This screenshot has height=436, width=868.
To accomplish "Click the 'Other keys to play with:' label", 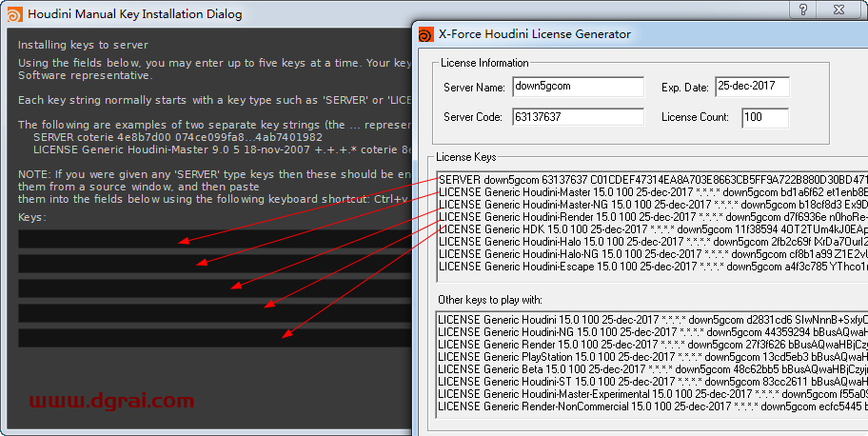I will click(x=490, y=300).
